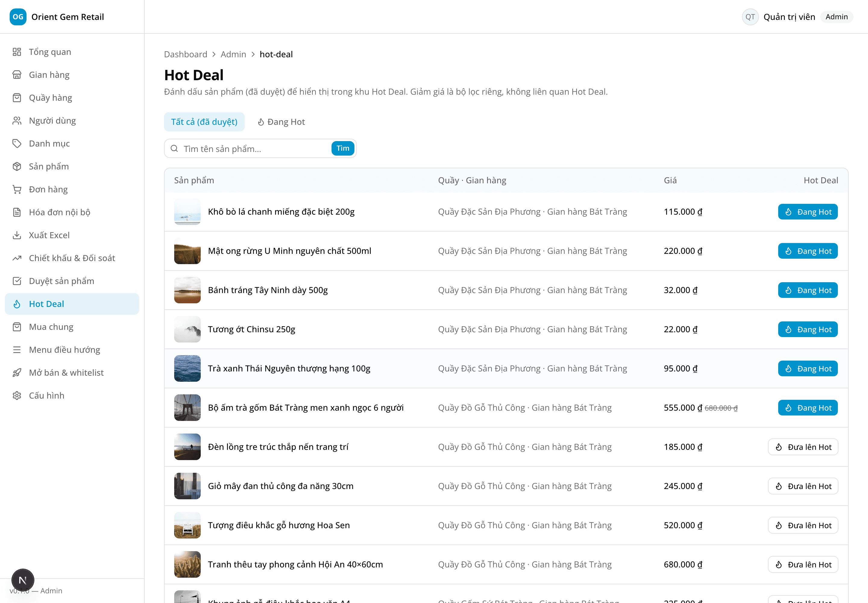This screenshot has height=603, width=868.
Task: Click the magnifier icon in search box
Action: tap(174, 148)
